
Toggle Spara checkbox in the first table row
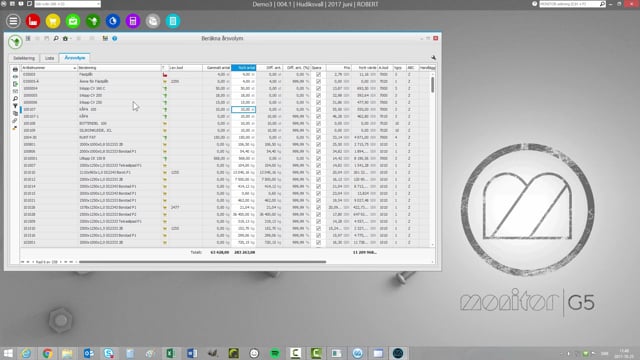click(318, 74)
